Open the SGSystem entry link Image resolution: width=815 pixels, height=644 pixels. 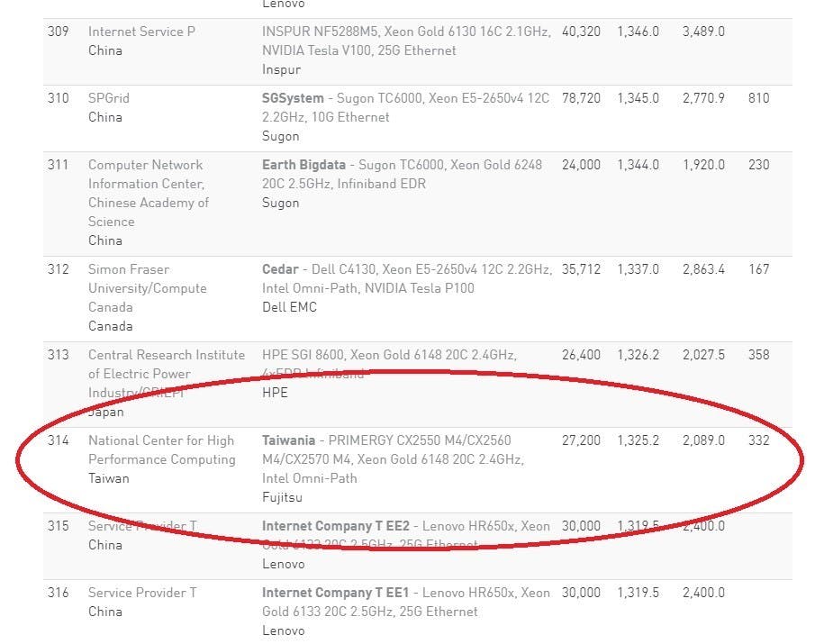(x=293, y=97)
